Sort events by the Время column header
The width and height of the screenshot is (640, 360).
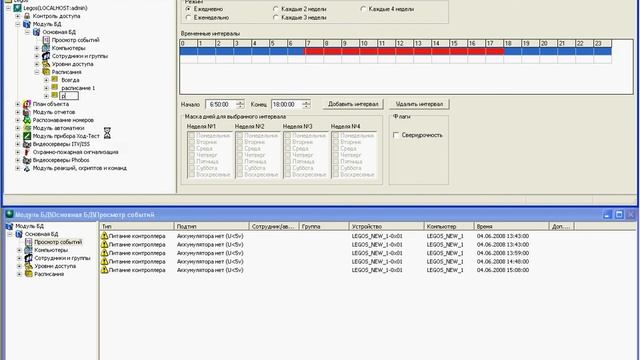pos(511,226)
